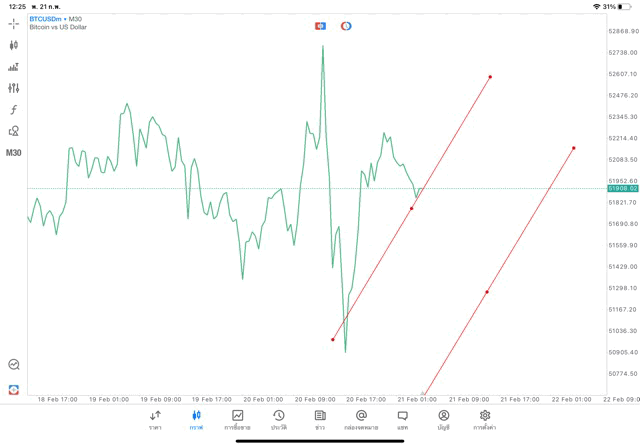Open the การตั้งค่า (Settings) tab

pos(485,420)
